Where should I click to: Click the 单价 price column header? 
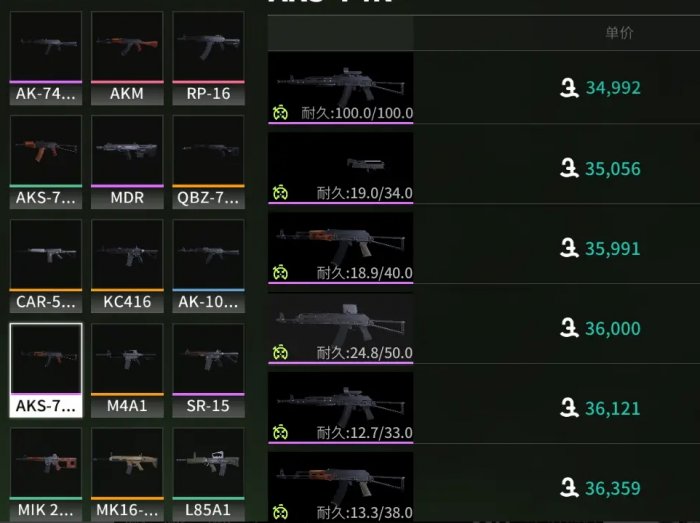pyautogui.click(x=619, y=33)
